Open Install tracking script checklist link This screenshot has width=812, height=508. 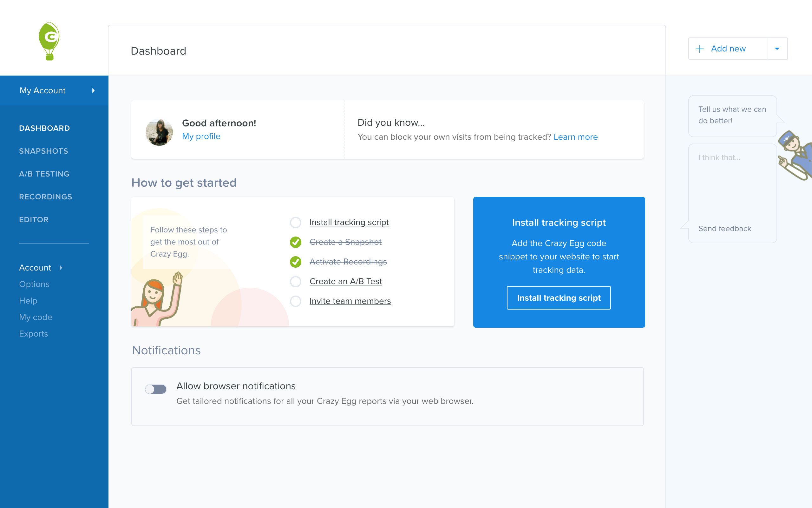point(349,223)
